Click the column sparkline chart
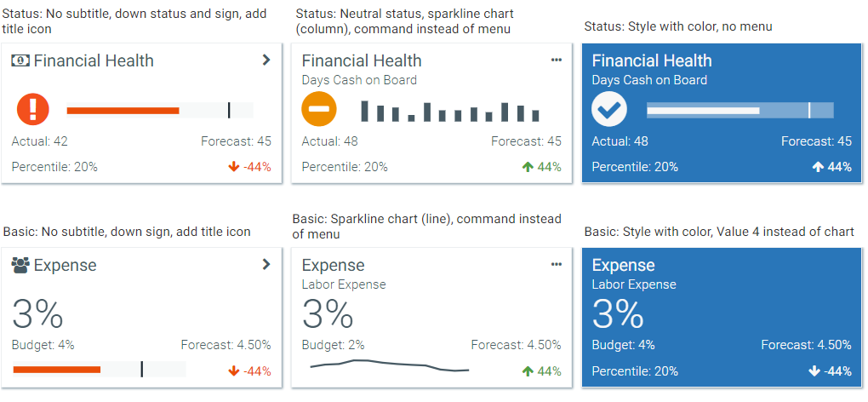 click(x=450, y=112)
